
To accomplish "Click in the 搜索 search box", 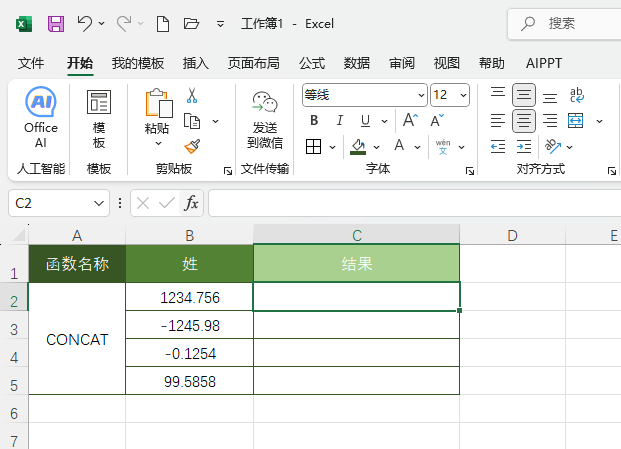I will pyautogui.click(x=564, y=24).
